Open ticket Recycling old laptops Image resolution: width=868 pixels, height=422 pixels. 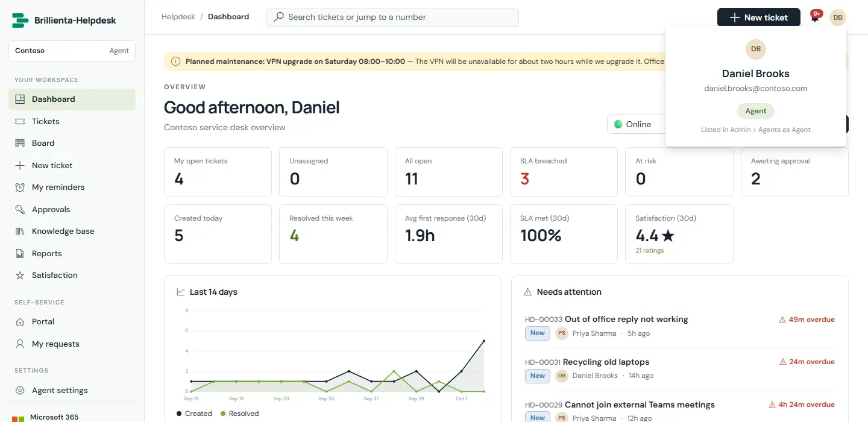pyautogui.click(x=606, y=362)
